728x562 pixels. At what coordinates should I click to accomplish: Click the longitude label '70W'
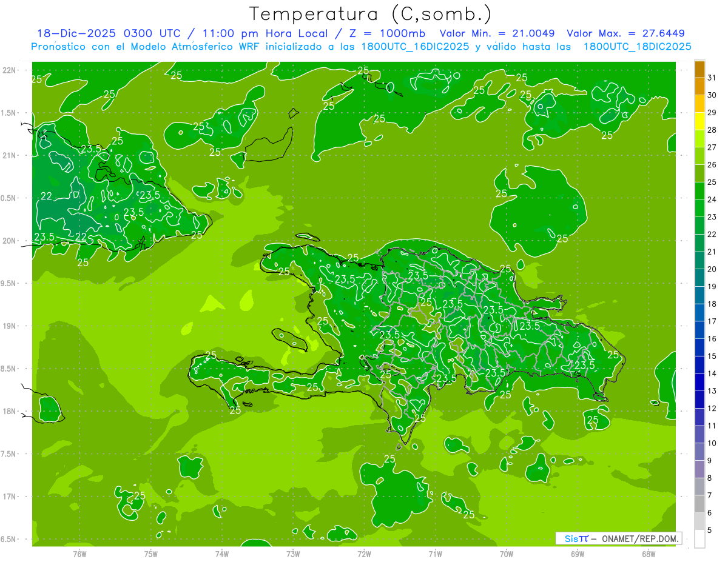(x=507, y=554)
